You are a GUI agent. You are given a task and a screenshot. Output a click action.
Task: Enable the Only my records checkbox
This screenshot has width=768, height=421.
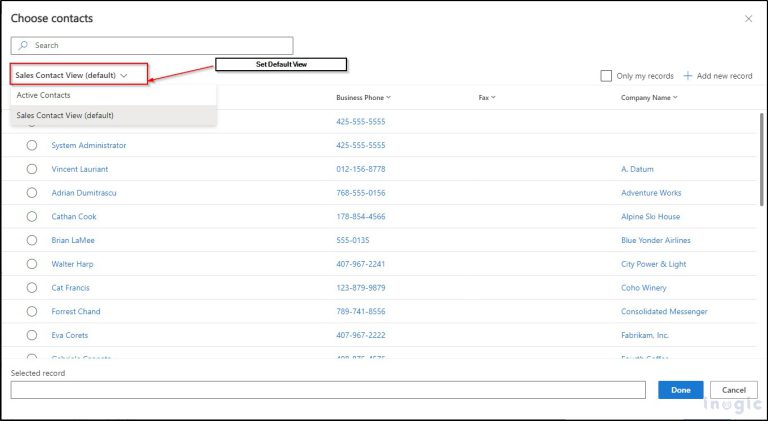[606, 76]
